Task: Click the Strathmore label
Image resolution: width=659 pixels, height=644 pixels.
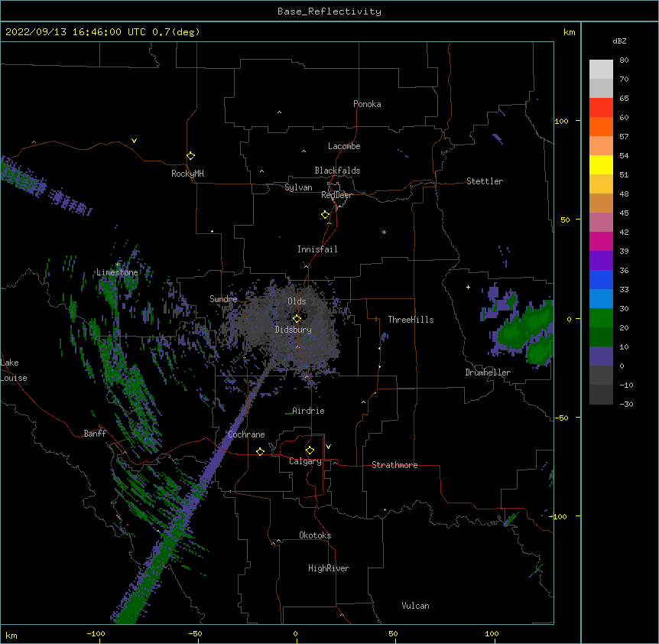Action: coord(394,465)
